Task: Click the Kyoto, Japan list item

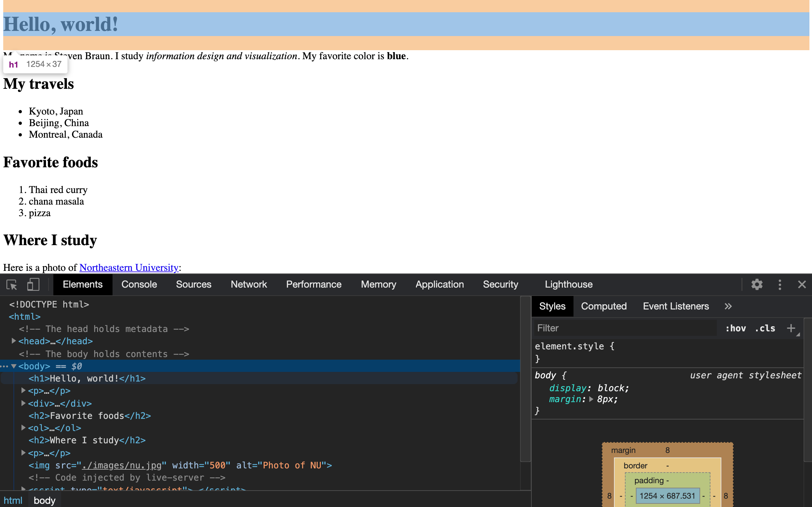Action: pos(56,111)
